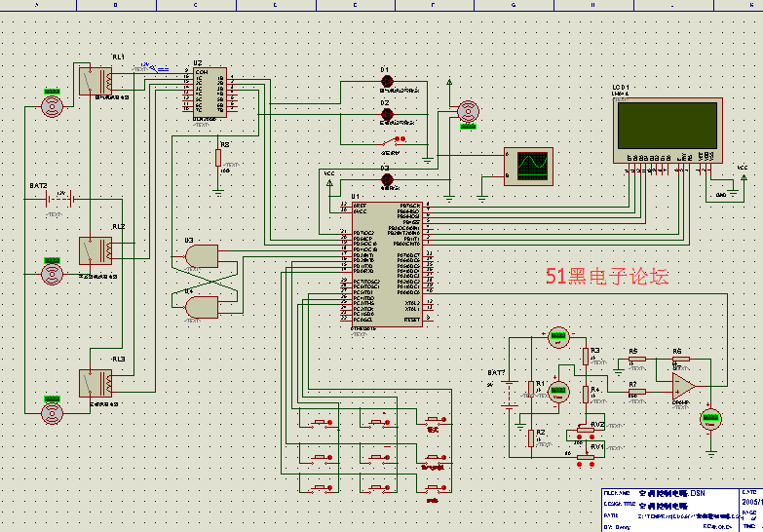The height and width of the screenshot is (532, 763).
Task: Click the U1 microcontroller body
Action: [386, 263]
